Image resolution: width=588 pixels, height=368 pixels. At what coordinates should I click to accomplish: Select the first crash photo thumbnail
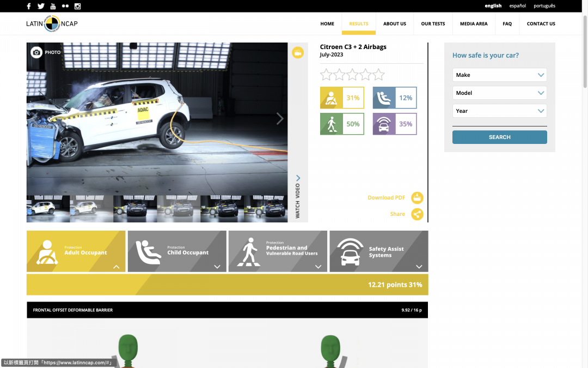pos(48,209)
